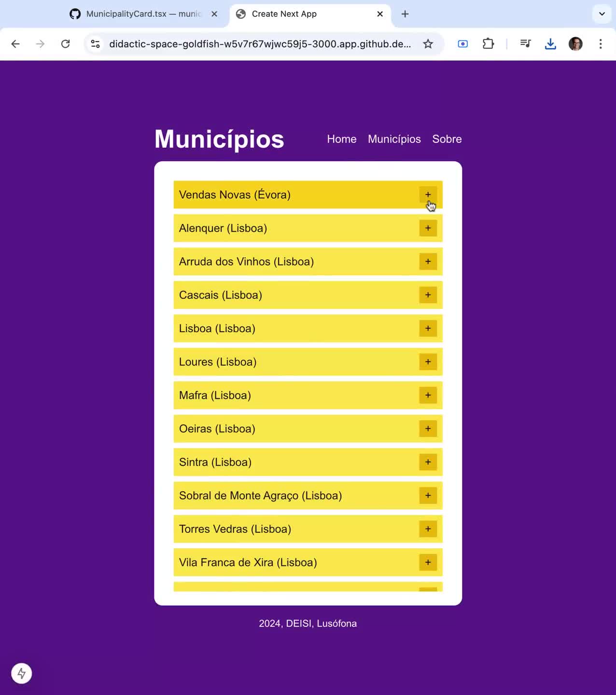Close the Create Next App tab
616x695 pixels.
pos(380,14)
